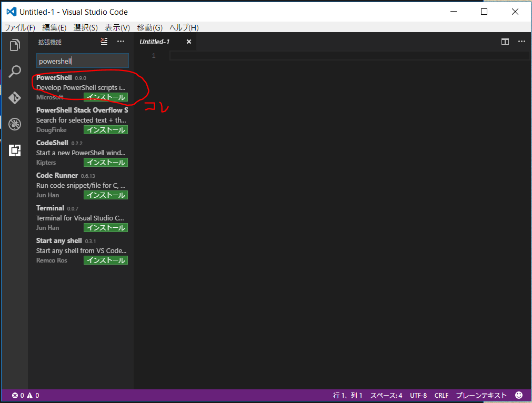Open the 移動(G) menu
Screen dimensions: 532x403
point(149,28)
